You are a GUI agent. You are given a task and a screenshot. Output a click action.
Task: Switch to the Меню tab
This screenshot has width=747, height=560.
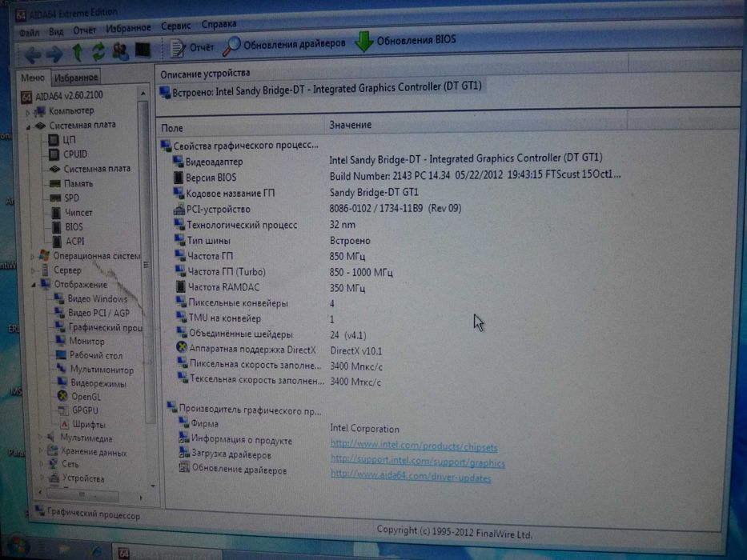(32, 78)
